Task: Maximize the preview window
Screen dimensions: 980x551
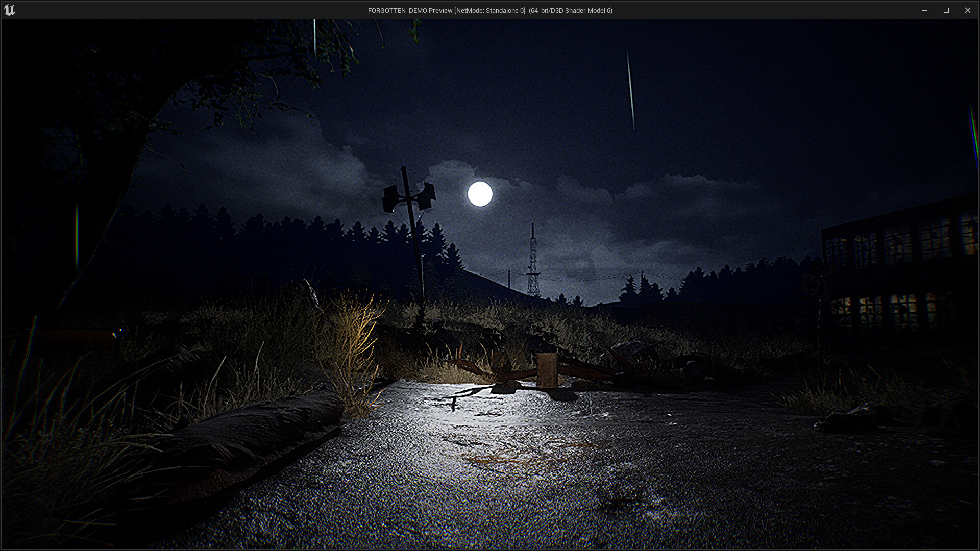Action: pos(947,10)
